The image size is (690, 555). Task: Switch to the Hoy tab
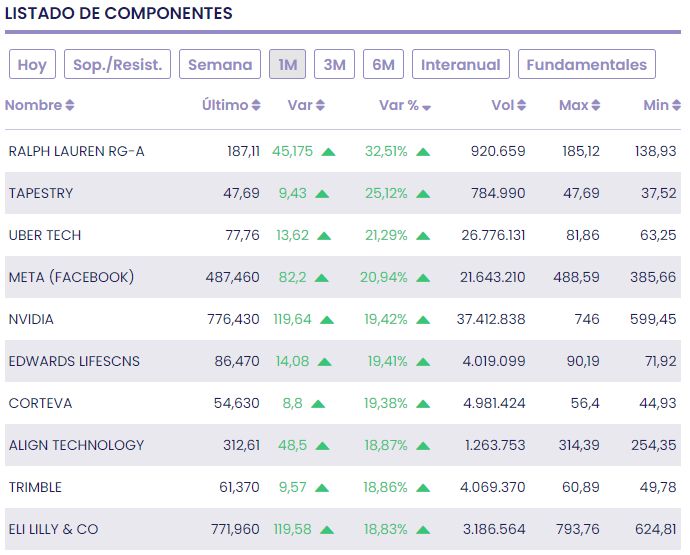click(32, 65)
